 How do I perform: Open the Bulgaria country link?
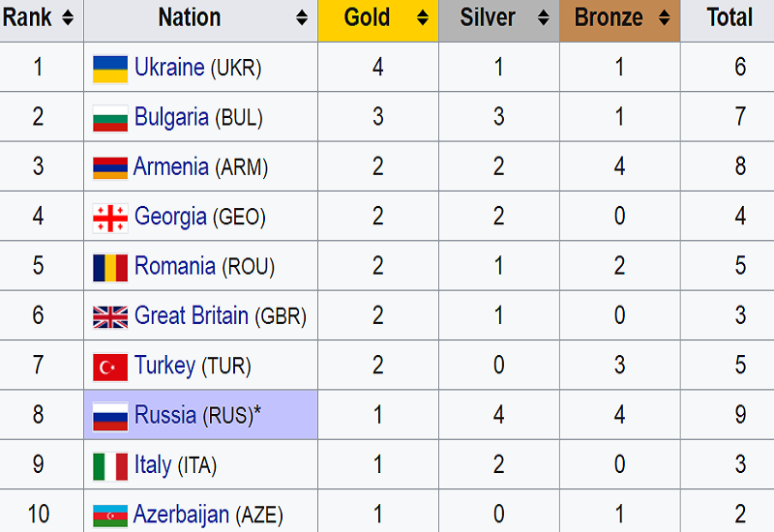(x=171, y=117)
